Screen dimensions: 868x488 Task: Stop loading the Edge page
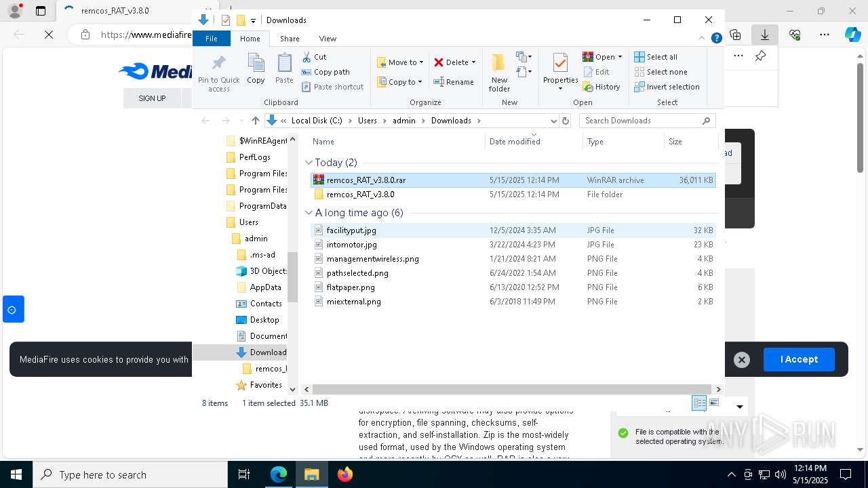tap(49, 35)
